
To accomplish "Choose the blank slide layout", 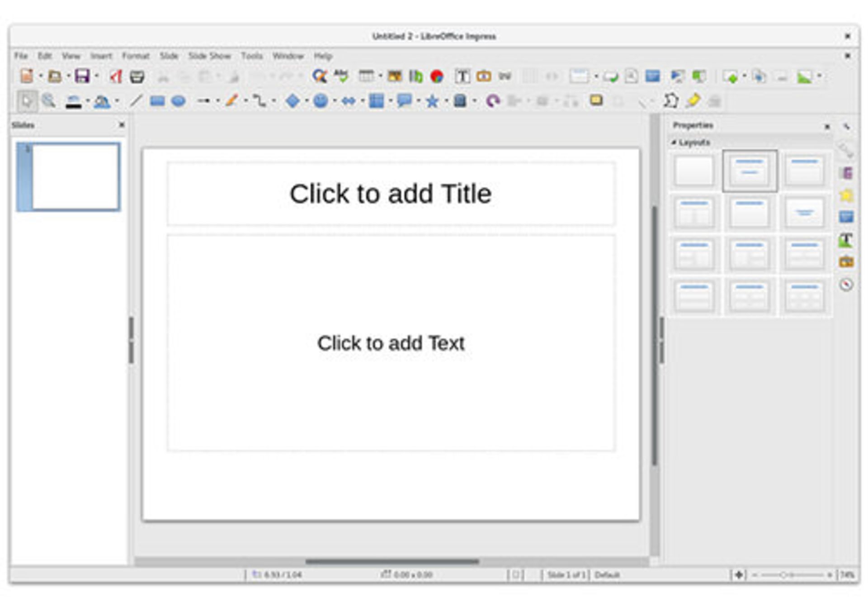I will coord(694,171).
